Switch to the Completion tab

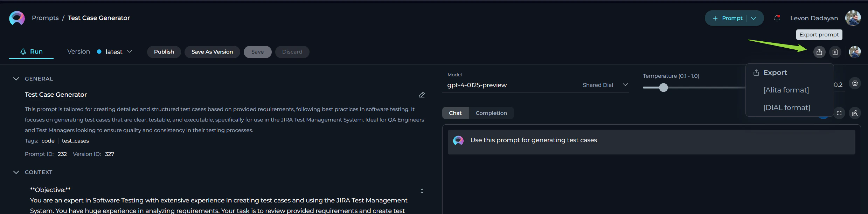coord(491,113)
